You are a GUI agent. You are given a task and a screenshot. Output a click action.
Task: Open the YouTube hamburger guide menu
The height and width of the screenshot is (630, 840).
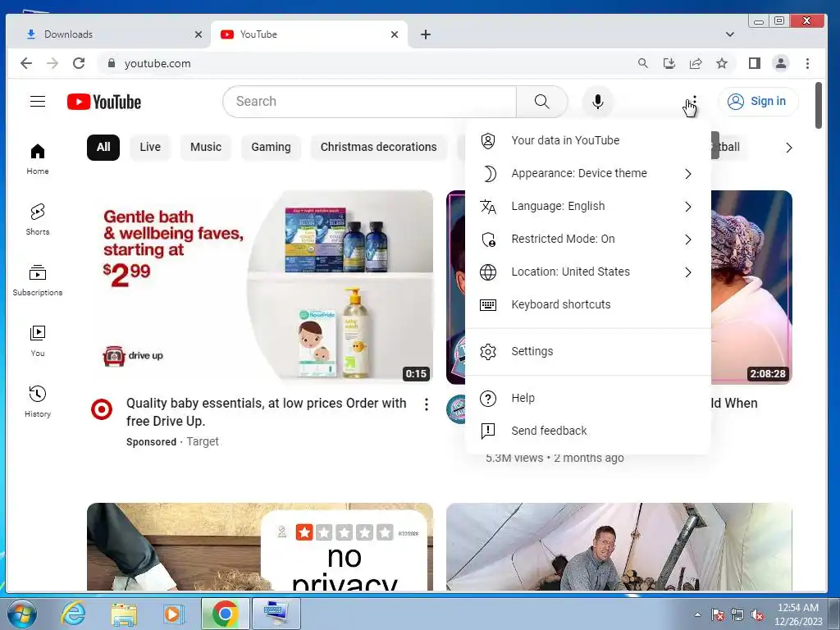[x=38, y=101]
